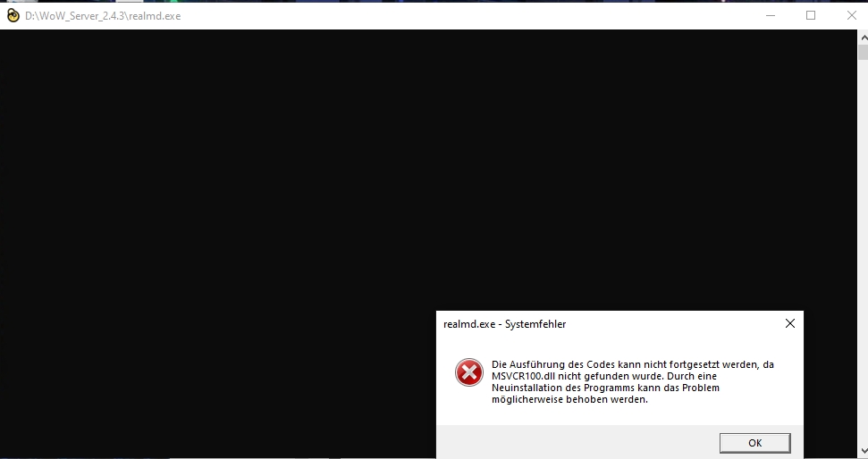Click the MSVCR100.dll error message text
The image size is (868, 459).
[633, 381]
